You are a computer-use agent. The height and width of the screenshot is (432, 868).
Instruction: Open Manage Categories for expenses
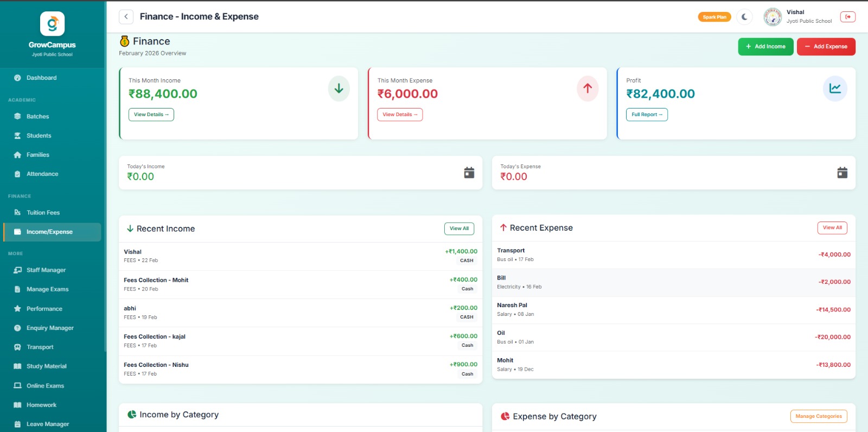point(818,416)
